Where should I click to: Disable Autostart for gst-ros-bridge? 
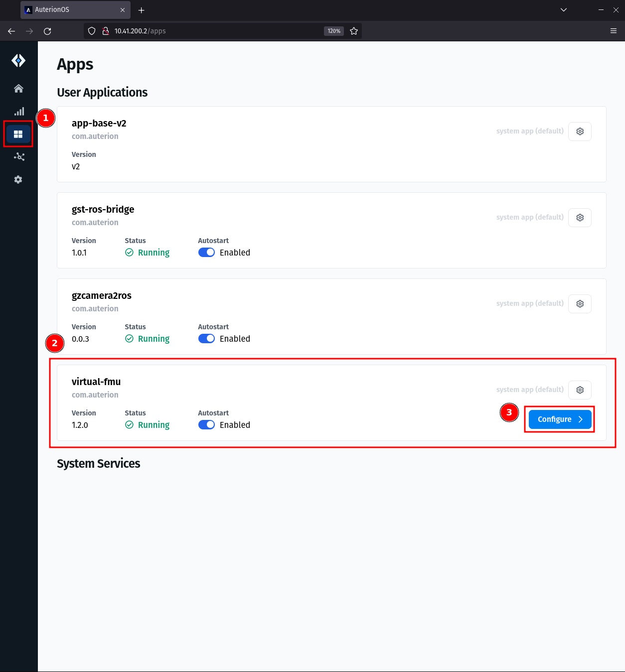[206, 253]
